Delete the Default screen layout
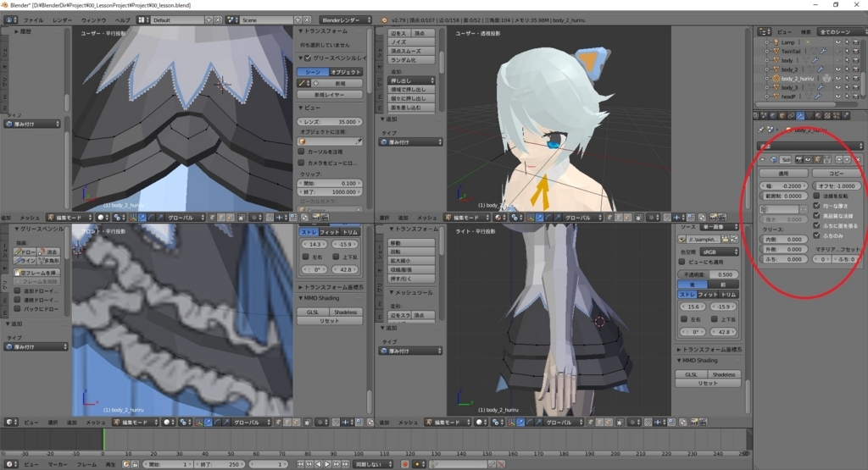The width and height of the screenshot is (868, 470). (x=218, y=20)
